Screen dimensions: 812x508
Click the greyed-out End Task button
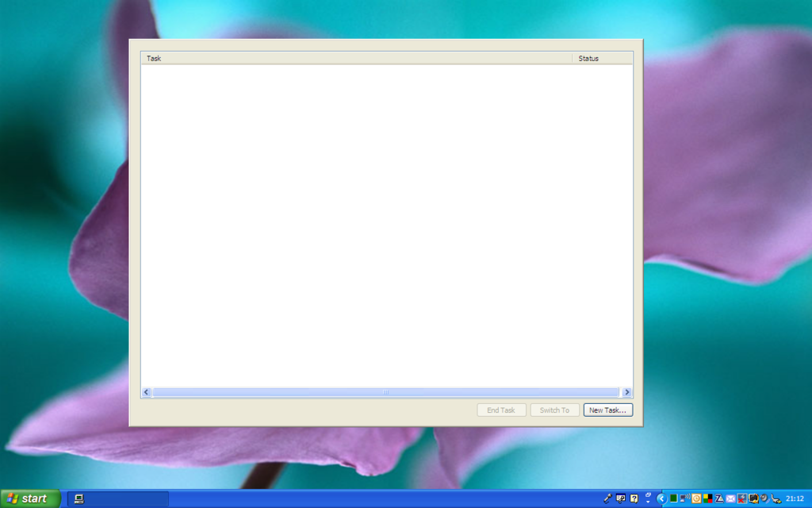tap(501, 410)
